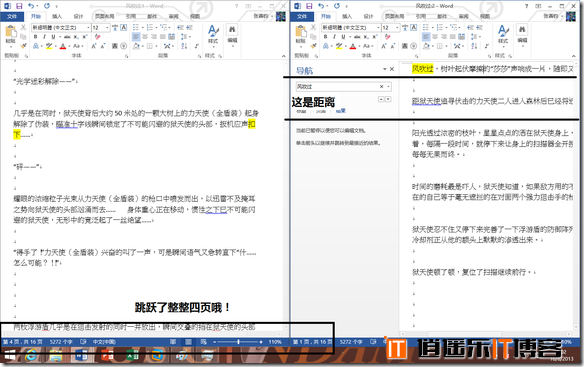Toggle Bold in left Word window
Image resolution: width=584 pixels, height=367 pixels.
pos(35,37)
